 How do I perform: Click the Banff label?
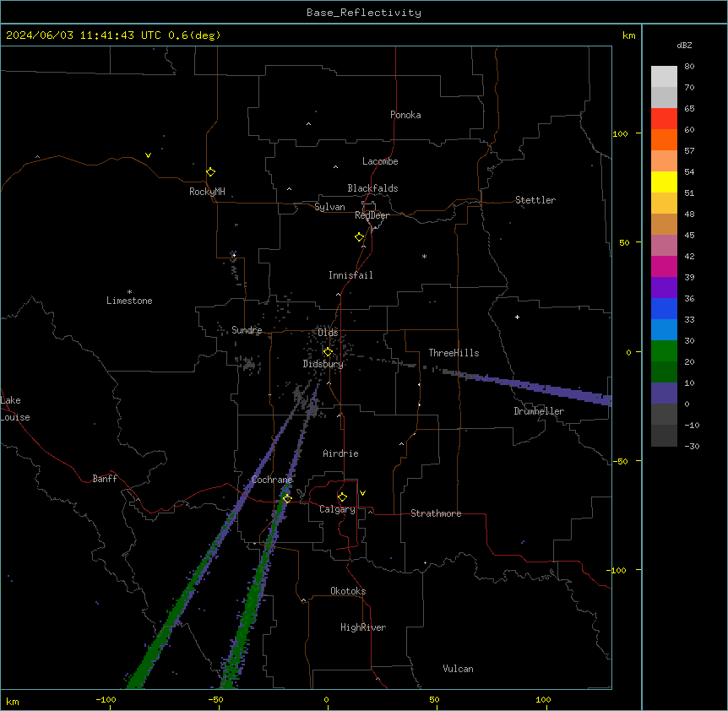105,479
